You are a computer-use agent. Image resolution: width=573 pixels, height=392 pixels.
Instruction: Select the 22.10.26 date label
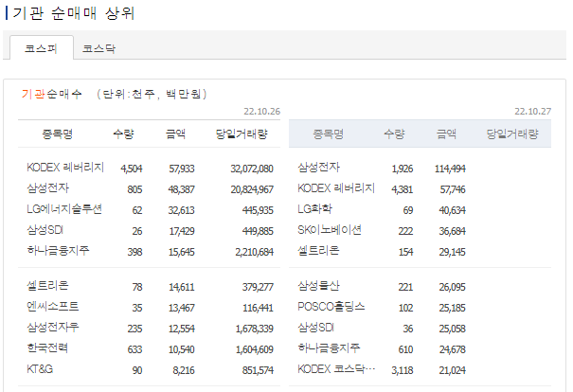point(262,112)
